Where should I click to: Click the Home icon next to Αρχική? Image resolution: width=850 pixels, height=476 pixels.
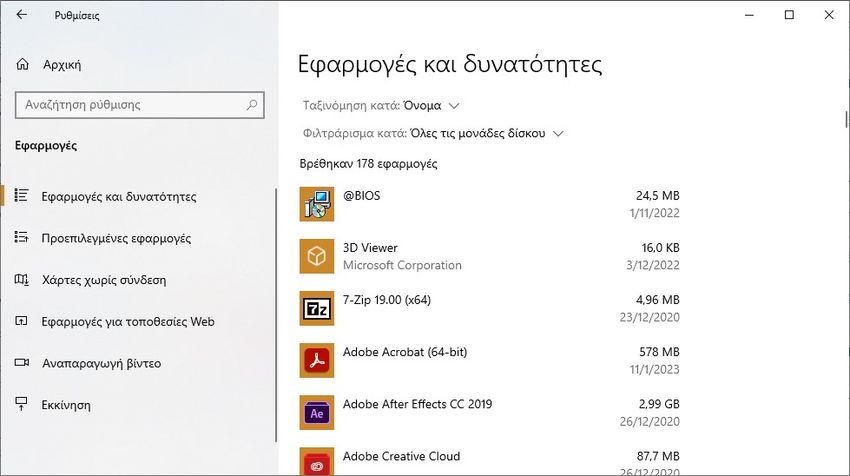22,64
